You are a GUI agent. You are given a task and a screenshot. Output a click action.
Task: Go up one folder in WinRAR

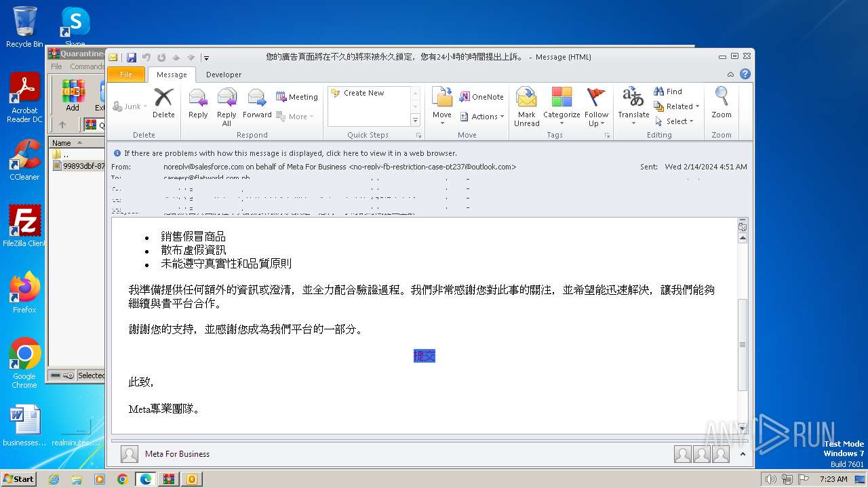tap(62, 125)
